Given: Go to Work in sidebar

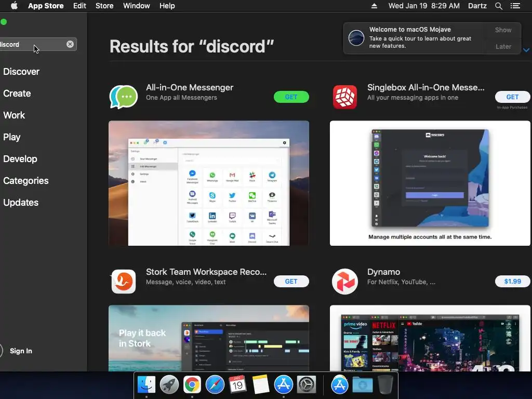Looking at the screenshot, I should click(14, 115).
